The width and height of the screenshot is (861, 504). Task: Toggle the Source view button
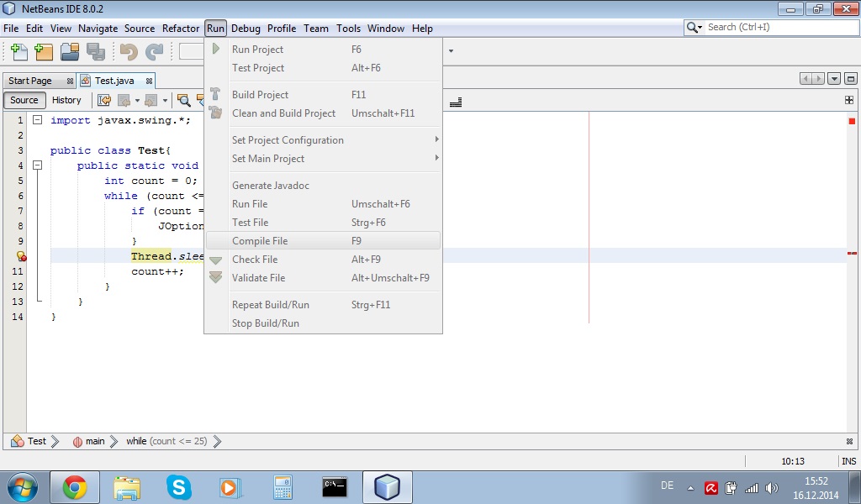(x=24, y=100)
